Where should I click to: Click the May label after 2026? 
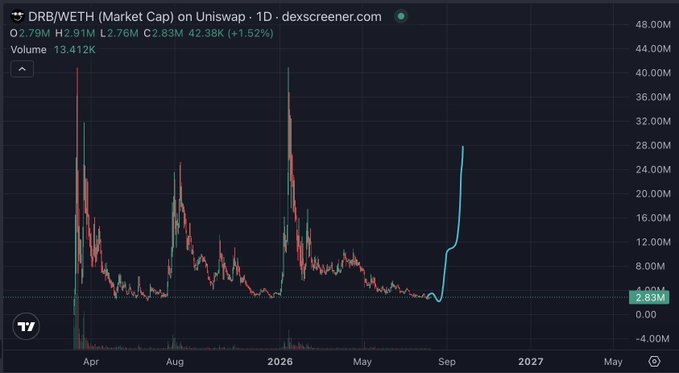tap(362, 361)
